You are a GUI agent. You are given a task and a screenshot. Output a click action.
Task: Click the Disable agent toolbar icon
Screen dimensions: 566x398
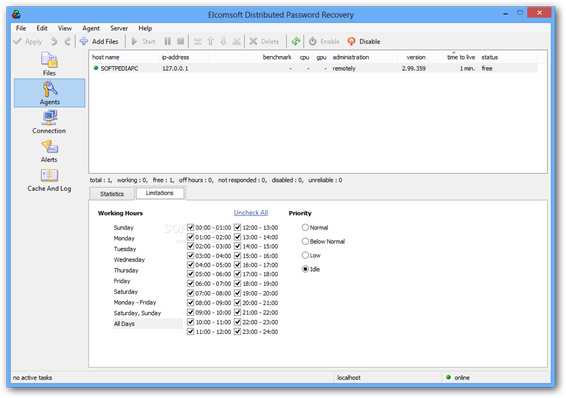(x=351, y=41)
